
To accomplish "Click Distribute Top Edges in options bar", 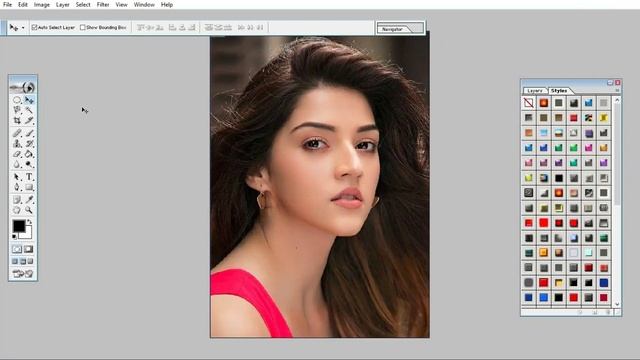I will [209, 27].
